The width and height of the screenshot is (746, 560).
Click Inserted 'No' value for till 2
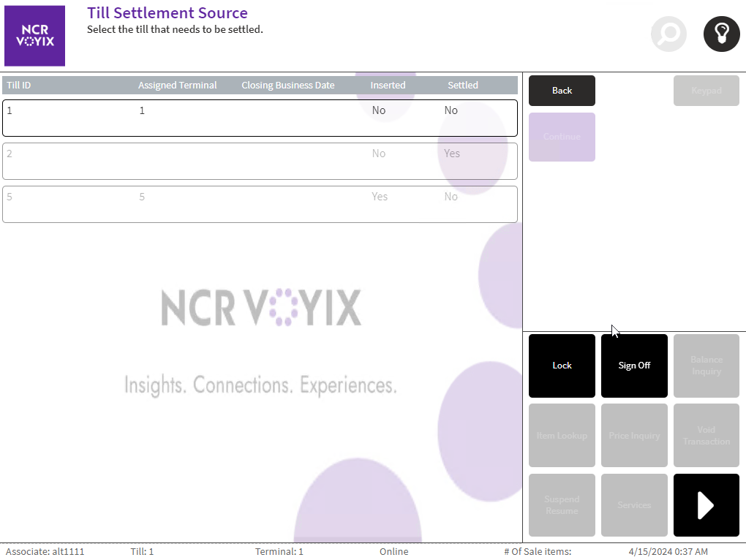tap(379, 154)
